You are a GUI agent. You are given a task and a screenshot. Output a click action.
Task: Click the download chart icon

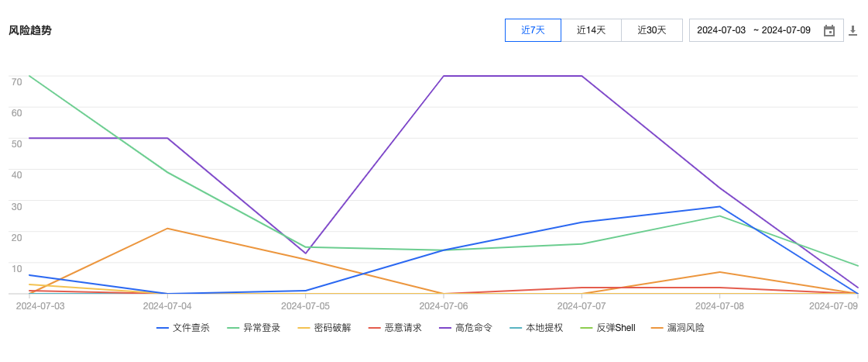coord(853,30)
